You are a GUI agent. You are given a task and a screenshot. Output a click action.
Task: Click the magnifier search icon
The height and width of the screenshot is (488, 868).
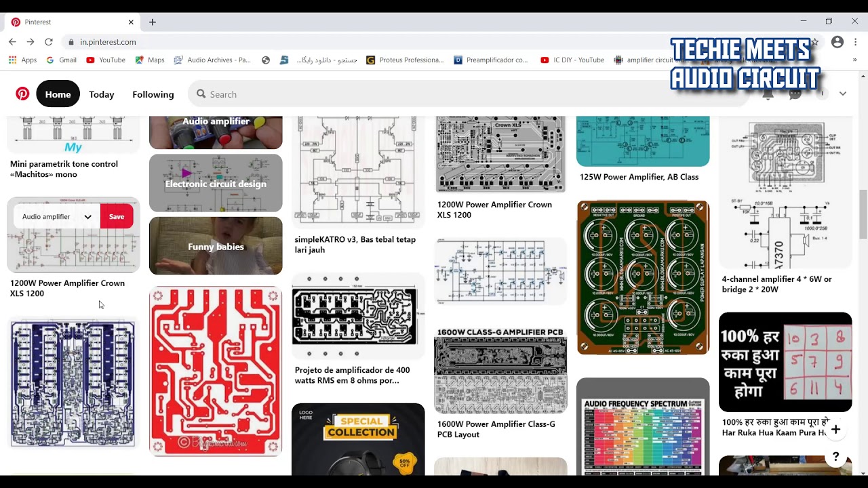point(201,94)
